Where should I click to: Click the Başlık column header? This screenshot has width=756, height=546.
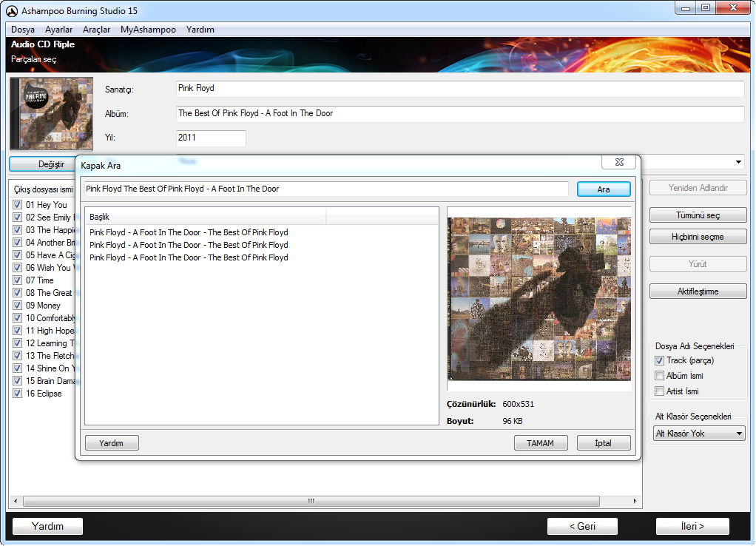[x=206, y=217]
